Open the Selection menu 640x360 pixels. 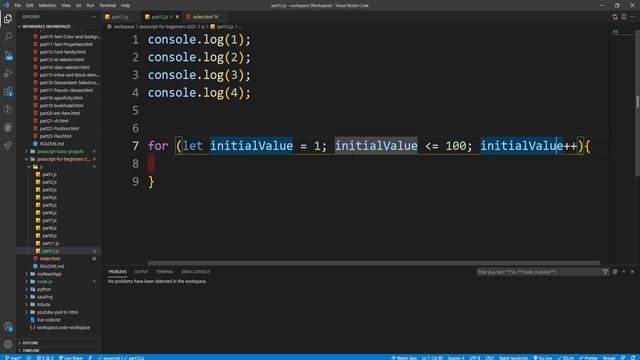(47, 5)
